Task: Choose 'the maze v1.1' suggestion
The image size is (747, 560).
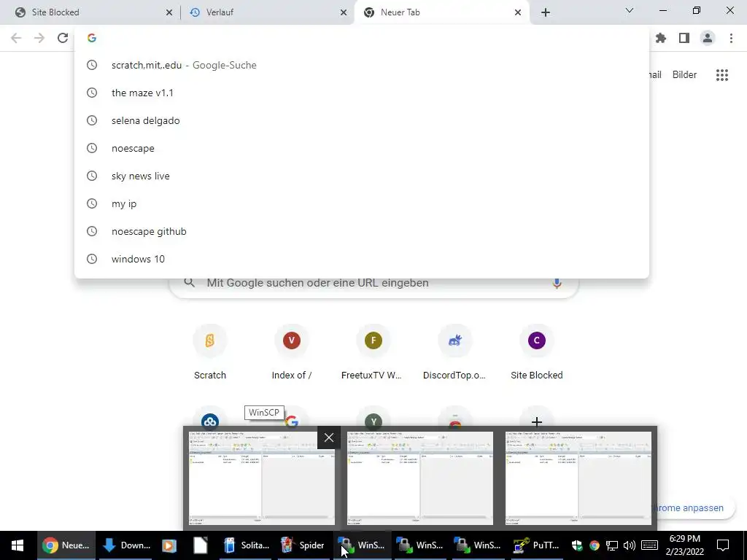Action: tap(362, 93)
